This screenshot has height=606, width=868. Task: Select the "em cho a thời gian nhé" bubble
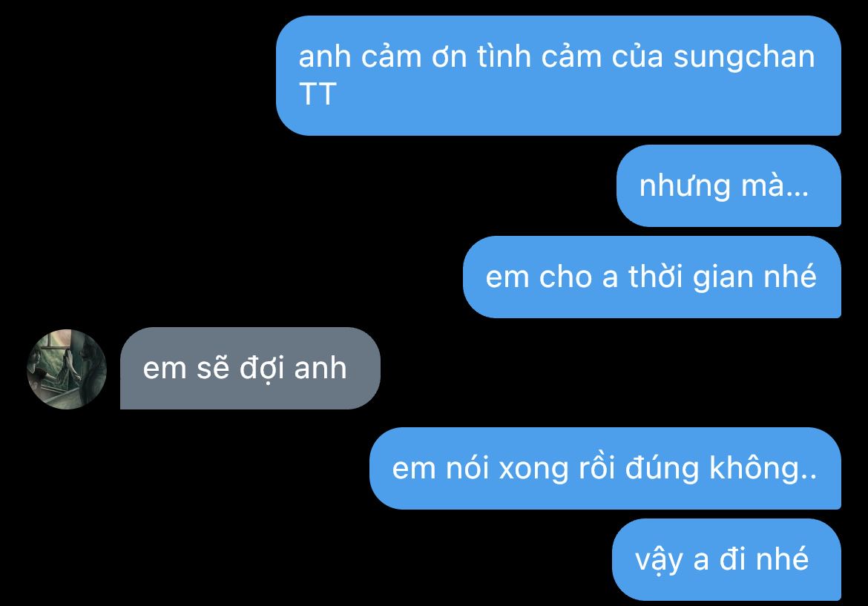[652, 277]
